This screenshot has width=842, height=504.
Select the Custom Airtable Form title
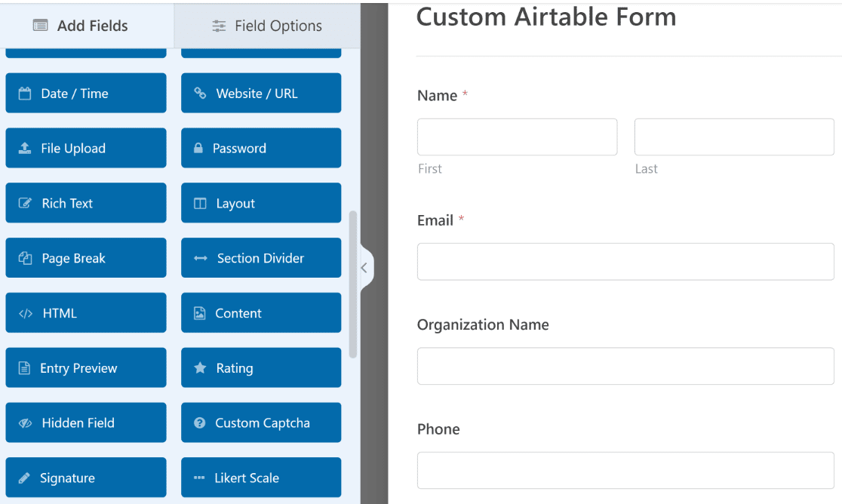pos(546,17)
